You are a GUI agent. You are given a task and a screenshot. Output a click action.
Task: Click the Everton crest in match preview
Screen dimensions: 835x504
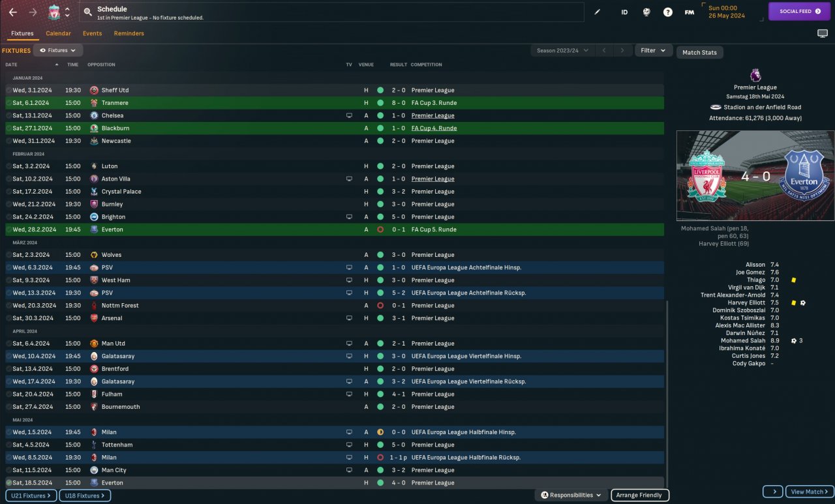tap(803, 175)
